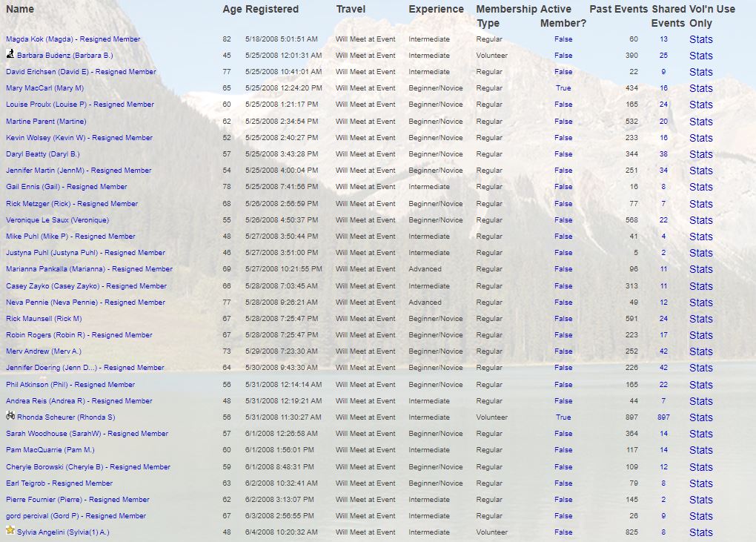Open Earl Teigrob's member profile link
Screen dimensions: 756x542
click(x=59, y=483)
